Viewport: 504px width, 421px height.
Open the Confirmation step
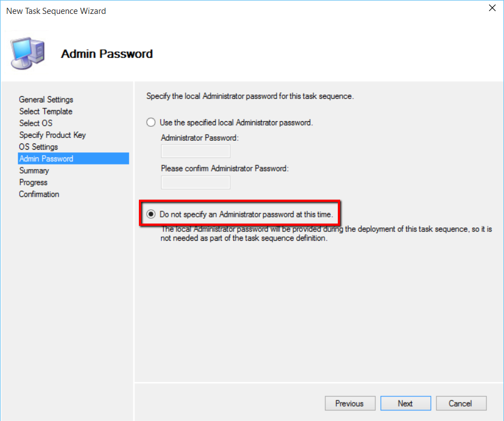coord(39,194)
